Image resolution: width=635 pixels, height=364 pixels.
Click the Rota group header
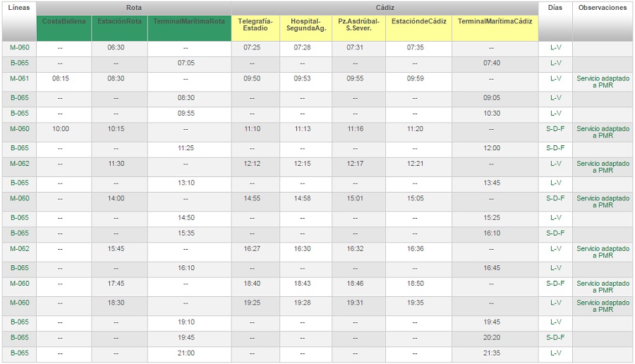point(133,7)
